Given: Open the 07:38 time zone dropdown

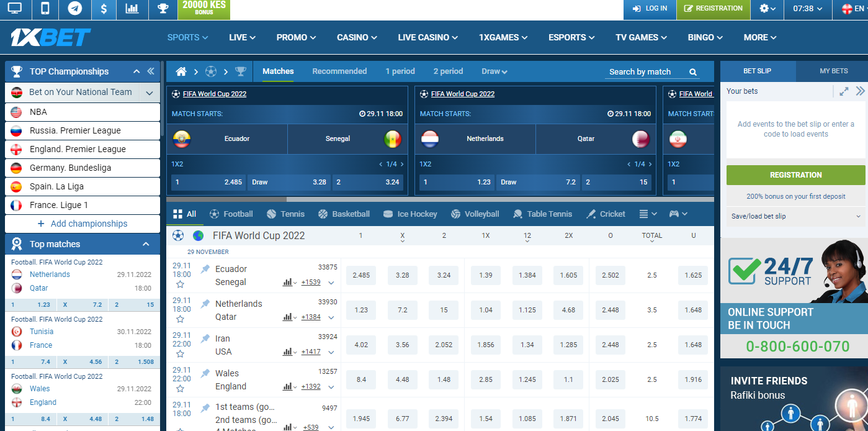Looking at the screenshot, I should (x=807, y=9).
